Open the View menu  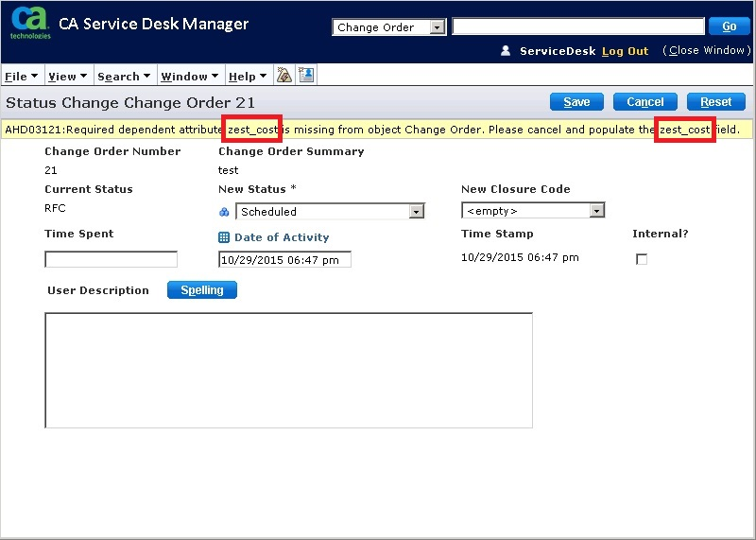tap(67, 77)
